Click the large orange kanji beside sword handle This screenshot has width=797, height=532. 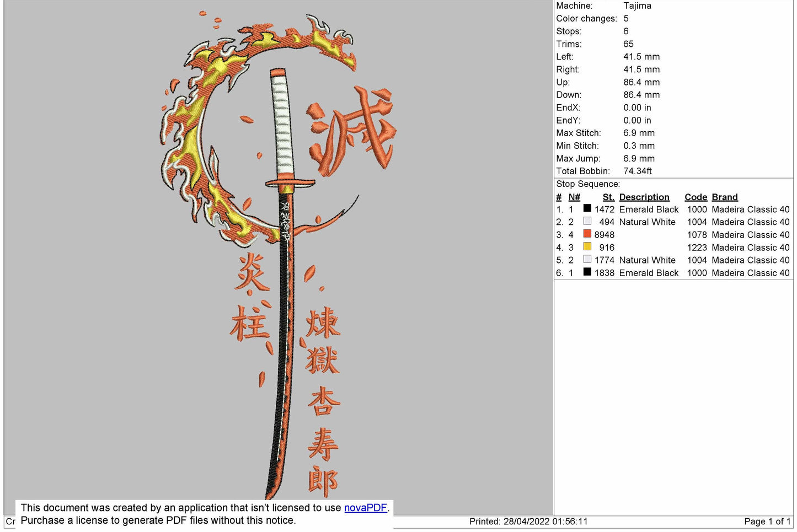[x=352, y=131]
